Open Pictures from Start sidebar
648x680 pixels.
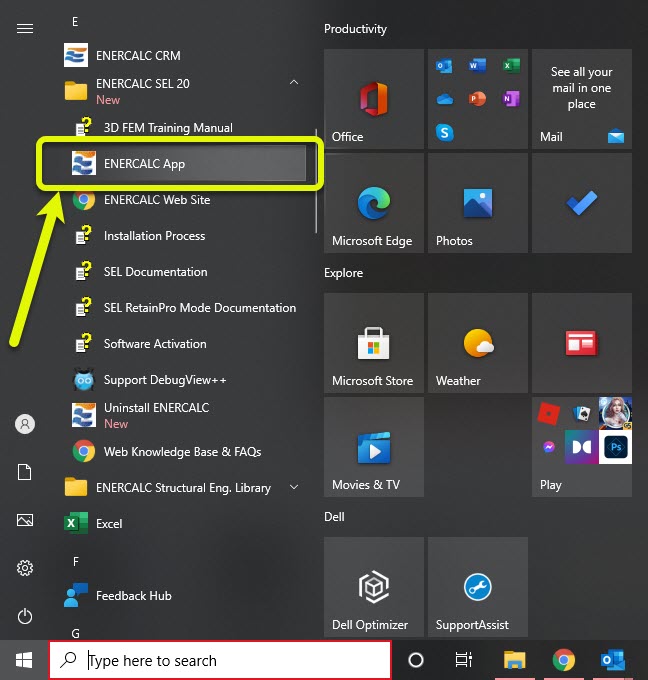[25, 520]
